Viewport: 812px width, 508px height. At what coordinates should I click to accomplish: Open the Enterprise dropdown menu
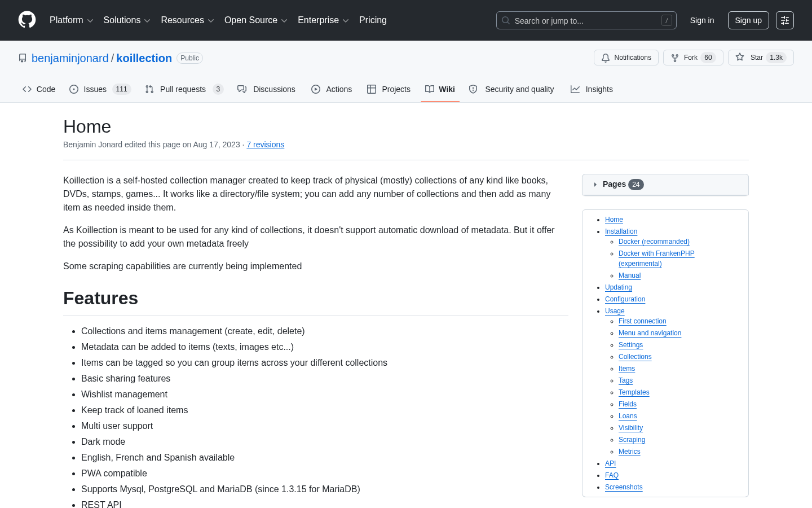(x=323, y=20)
